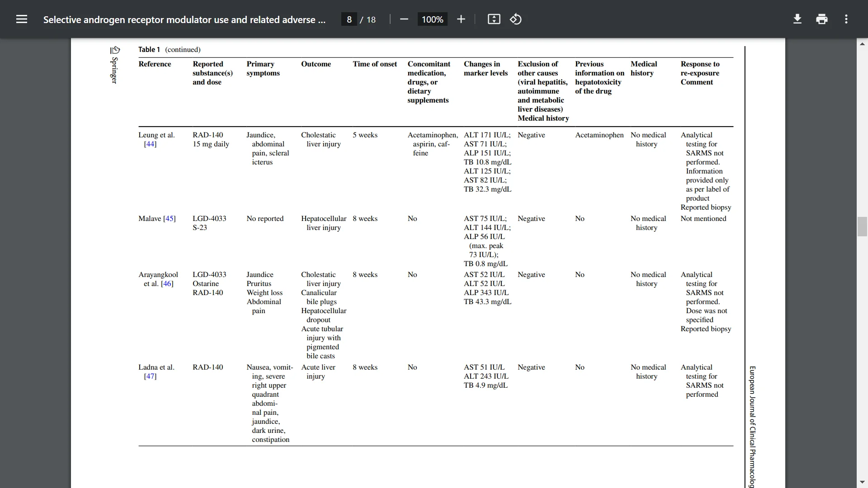Open citation link [47]
Image resolution: width=868 pixels, height=488 pixels.
(150, 376)
